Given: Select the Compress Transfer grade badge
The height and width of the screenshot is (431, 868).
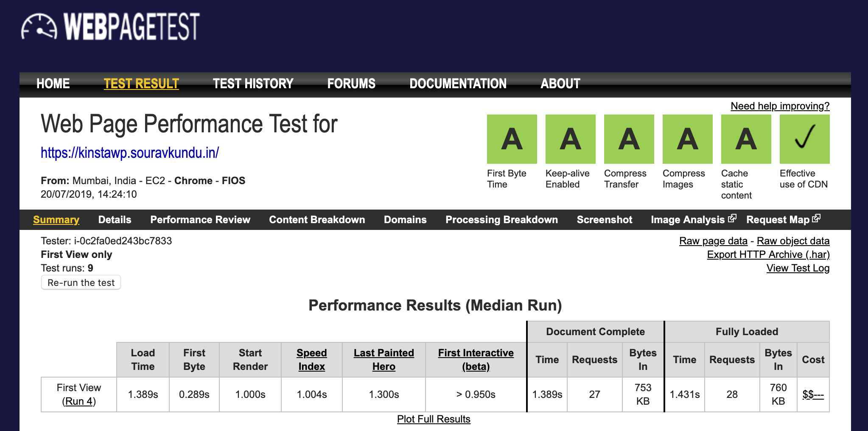Looking at the screenshot, I should click(629, 139).
